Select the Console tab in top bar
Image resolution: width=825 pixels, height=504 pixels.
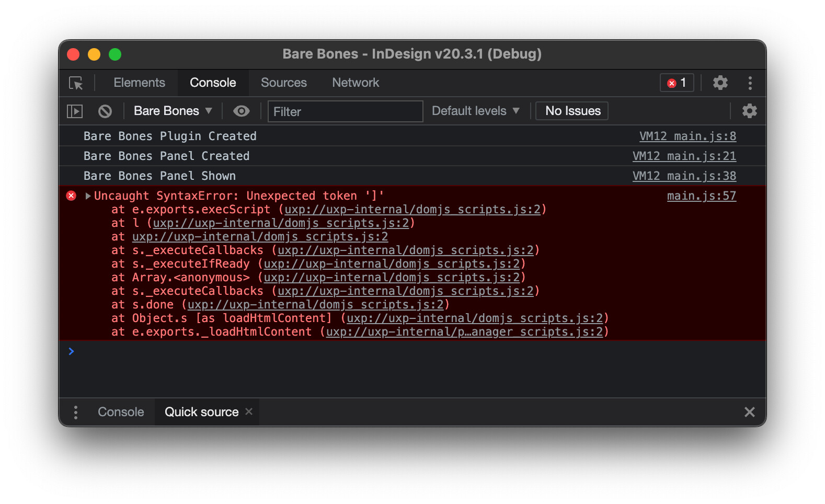(x=213, y=83)
